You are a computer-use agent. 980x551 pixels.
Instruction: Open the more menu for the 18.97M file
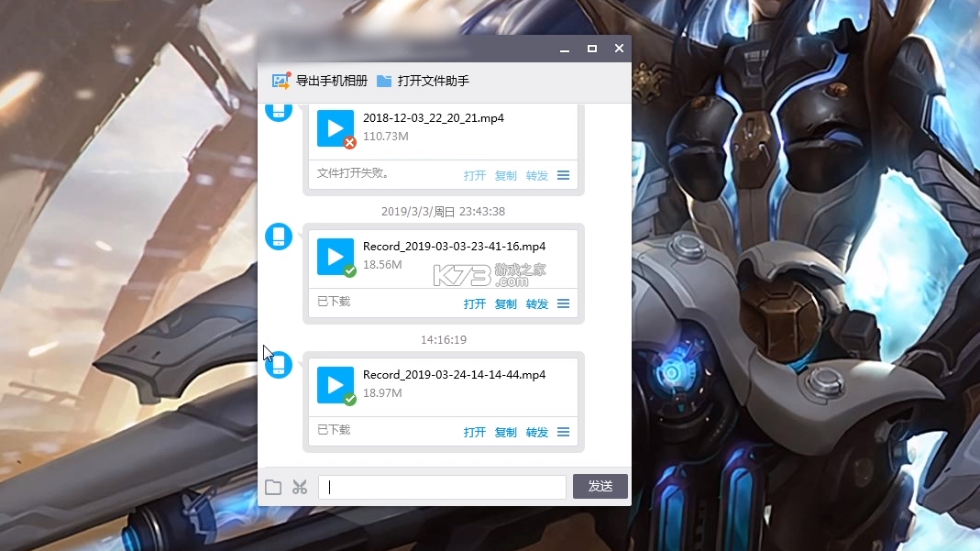pos(563,433)
